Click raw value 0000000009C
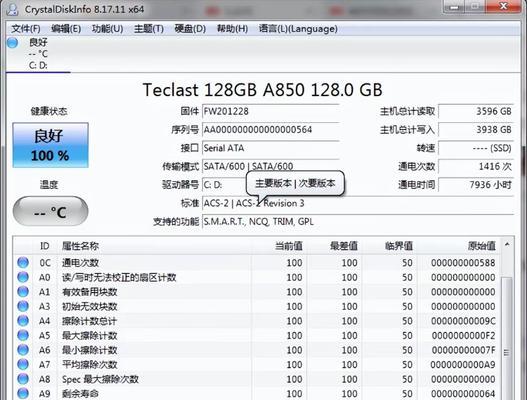The width and height of the screenshot is (527, 400). (463, 321)
